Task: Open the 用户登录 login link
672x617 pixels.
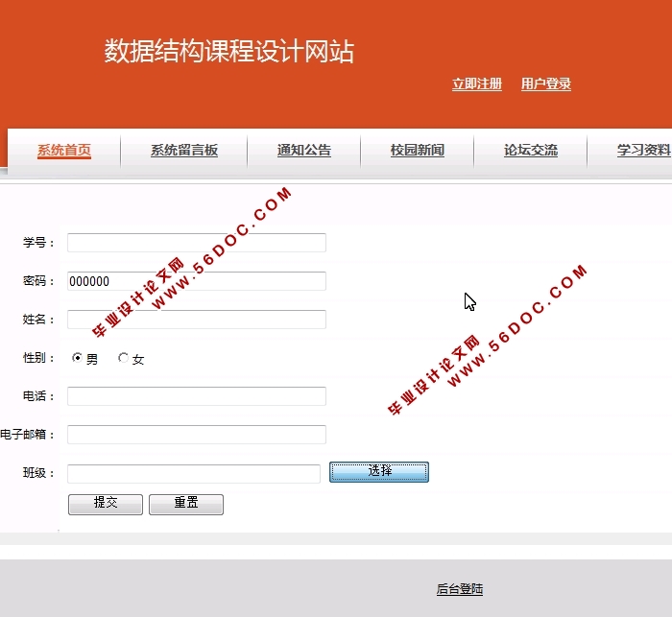Action: (546, 84)
